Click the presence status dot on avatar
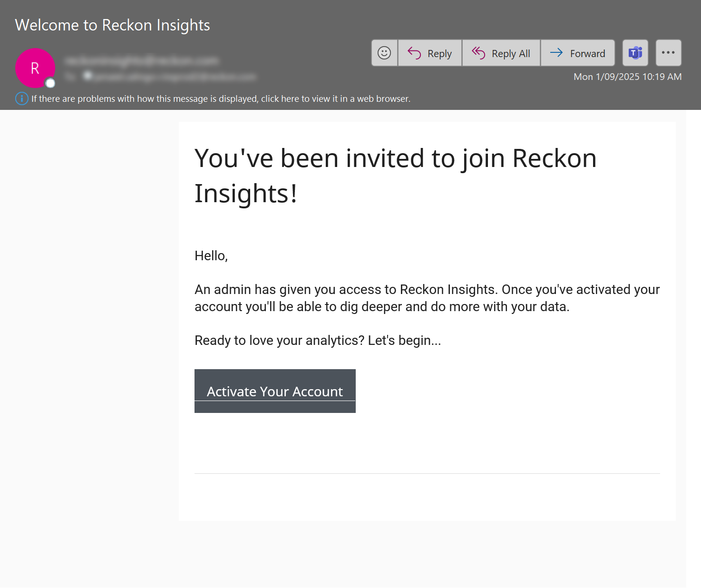The width and height of the screenshot is (701, 588). [x=50, y=84]
